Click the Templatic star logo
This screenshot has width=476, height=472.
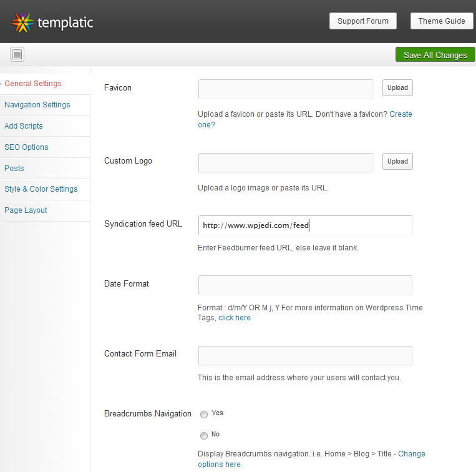click(22, 22)
